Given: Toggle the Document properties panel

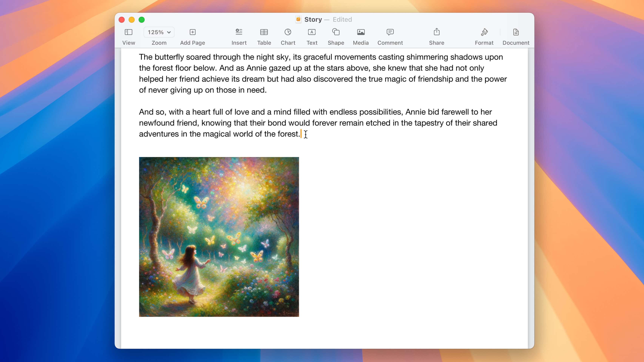Looking at the screenshot, I should (x=516, y=35).
